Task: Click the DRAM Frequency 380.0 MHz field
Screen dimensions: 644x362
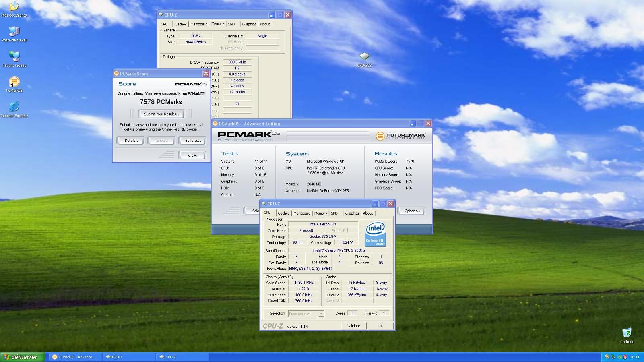Action: [237, 62]
